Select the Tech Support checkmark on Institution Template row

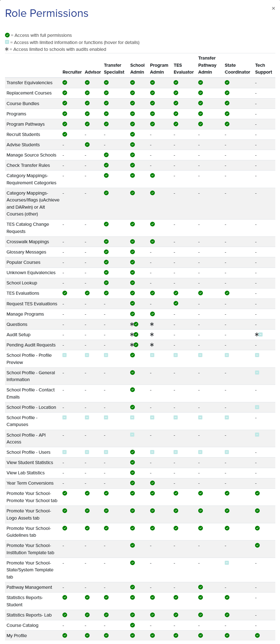(257, 545)
